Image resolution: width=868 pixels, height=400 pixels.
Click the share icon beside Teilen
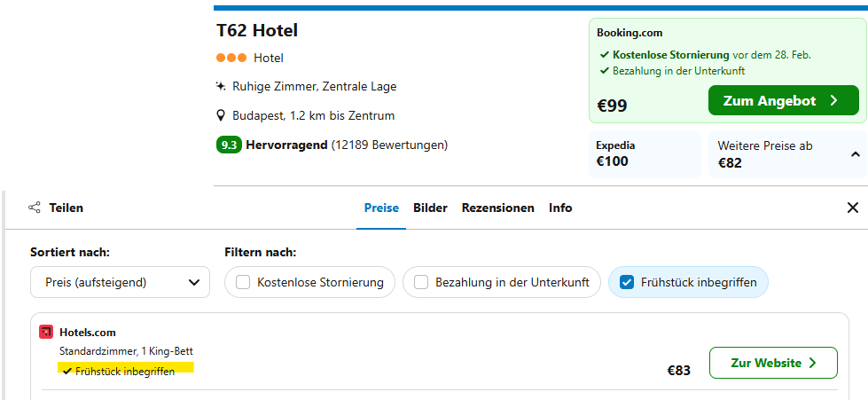[x=35, y=208]
